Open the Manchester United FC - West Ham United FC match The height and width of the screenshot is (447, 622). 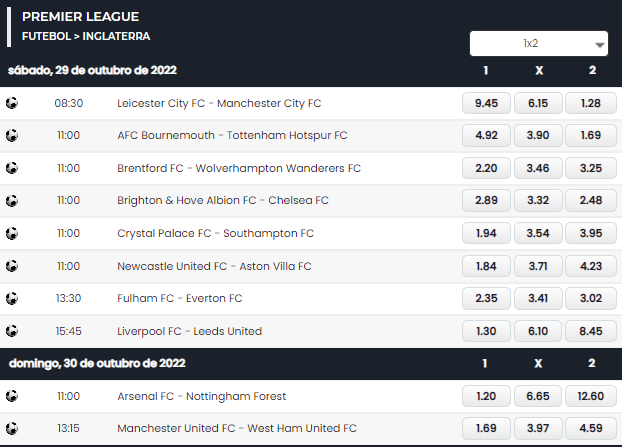[237, 428]
